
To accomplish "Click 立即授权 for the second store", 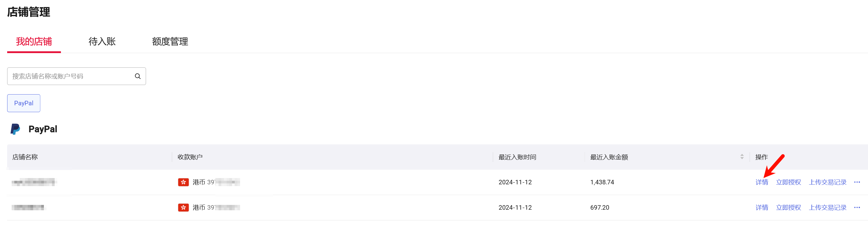I will tap(788, 207).
